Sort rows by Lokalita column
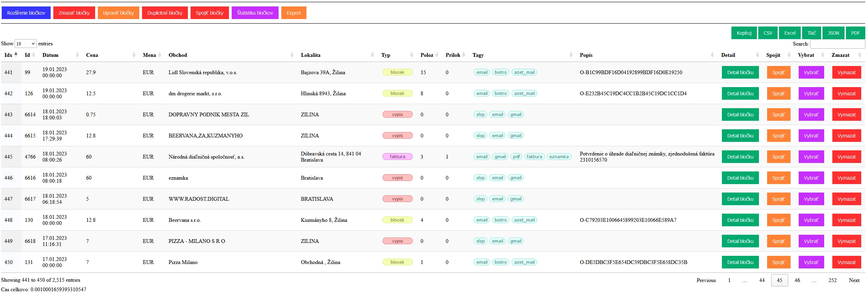Screen dimensions: 868x297 coord(311,55)
